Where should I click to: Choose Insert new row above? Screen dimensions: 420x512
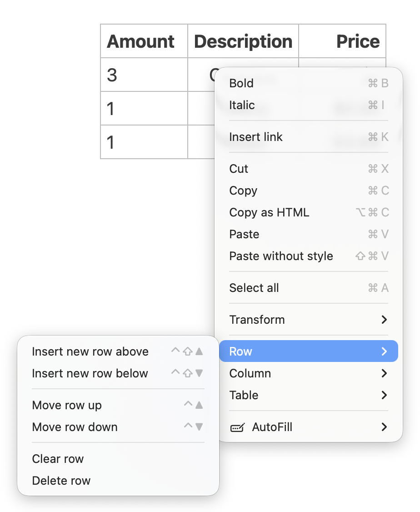90,351
